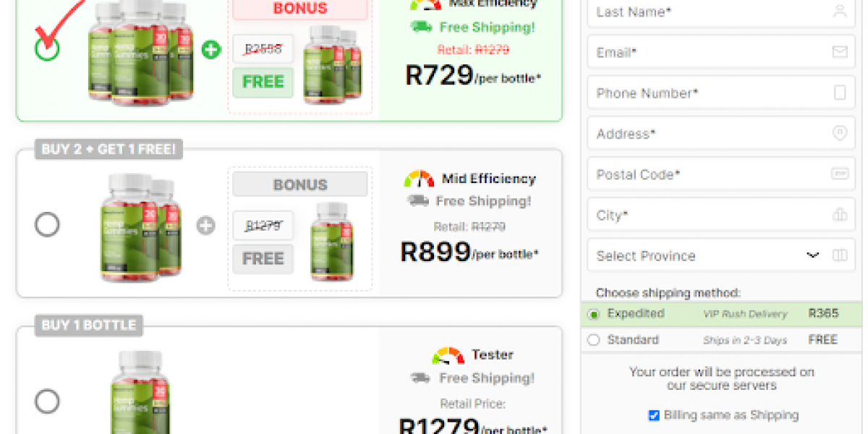Open the Select Province dropdown
The width and height of the screenshot is (868, 434).
[x=709, y=255]
